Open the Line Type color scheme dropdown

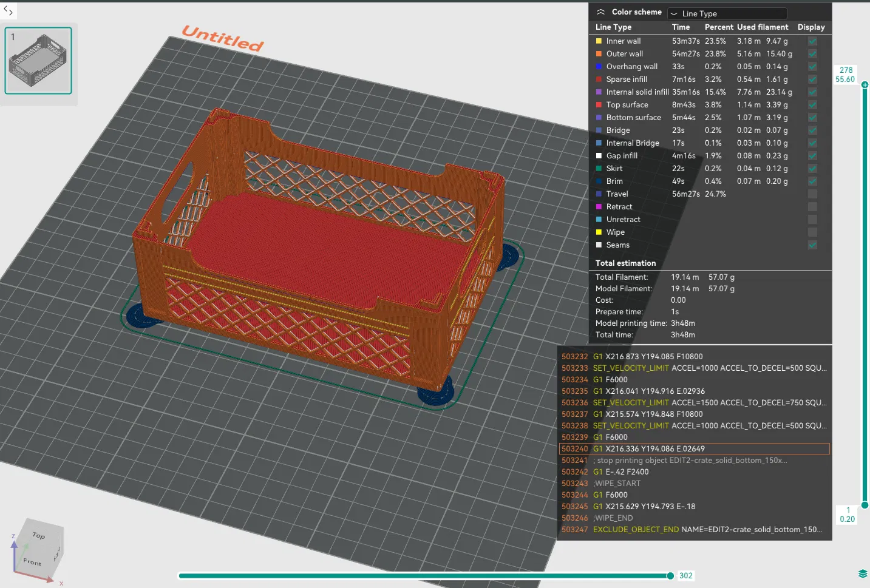tap(727, 13)
